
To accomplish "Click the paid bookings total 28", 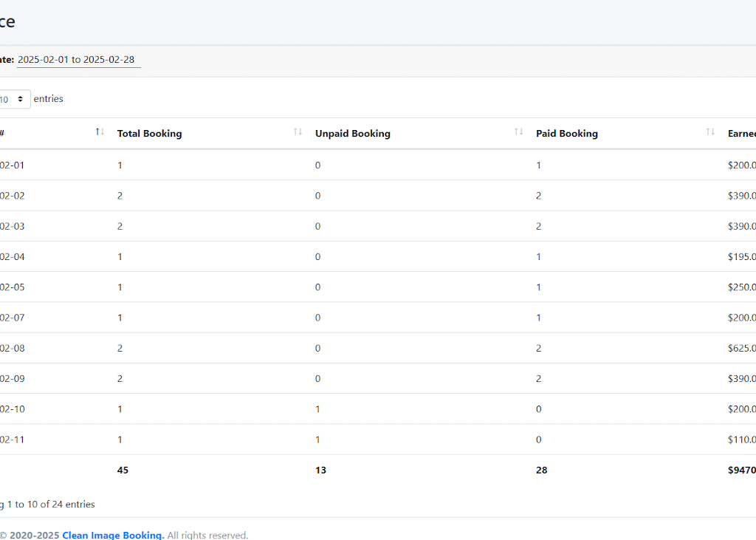I will click(542, 470).
